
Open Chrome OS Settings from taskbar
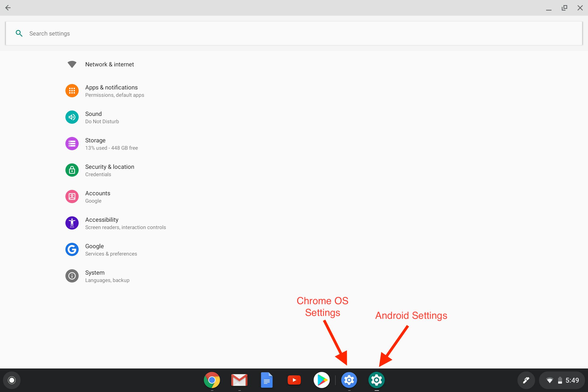(x=349, y=380)
